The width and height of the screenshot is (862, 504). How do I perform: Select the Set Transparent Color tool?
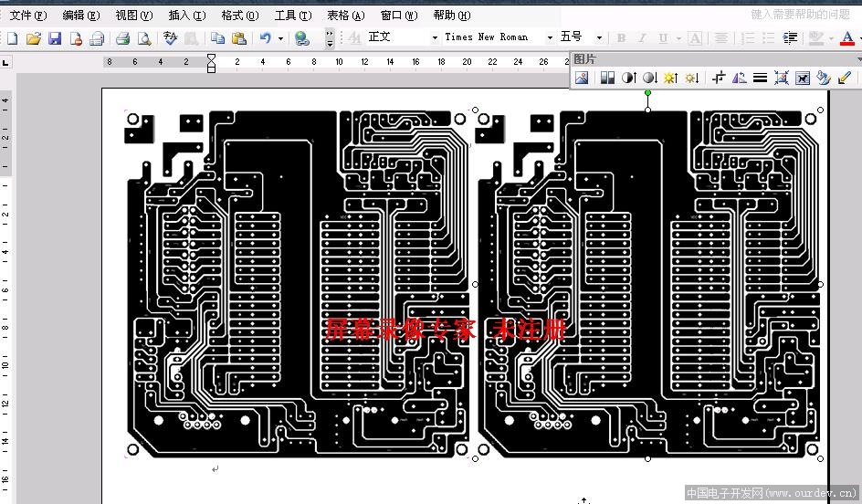(844, 79)
